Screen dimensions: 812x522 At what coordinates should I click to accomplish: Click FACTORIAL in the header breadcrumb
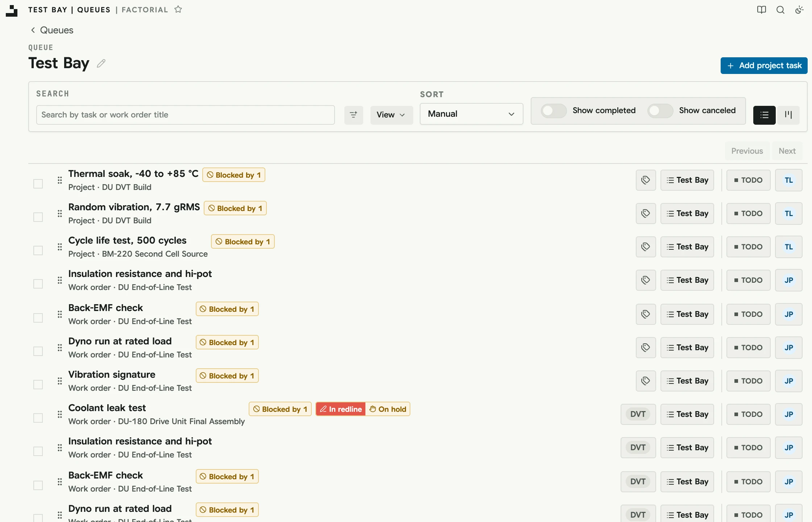point(145,10)
